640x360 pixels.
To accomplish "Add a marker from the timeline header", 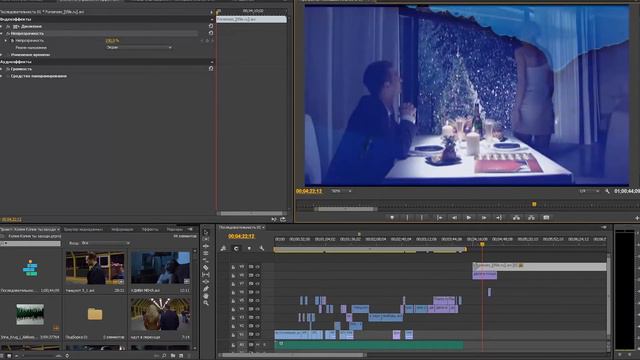I will pyautogui.click(x=249, y=248).
